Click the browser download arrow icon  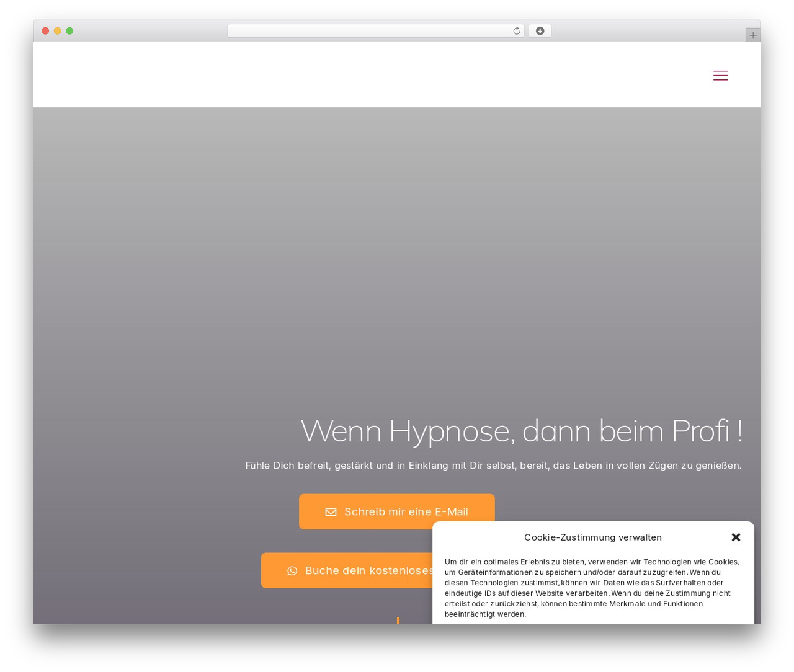pos(540,31)
